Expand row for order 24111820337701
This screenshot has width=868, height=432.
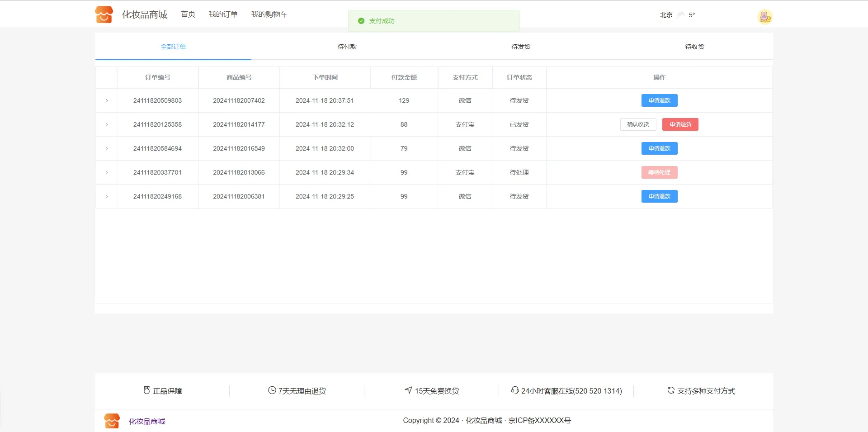tap(107, 172)
